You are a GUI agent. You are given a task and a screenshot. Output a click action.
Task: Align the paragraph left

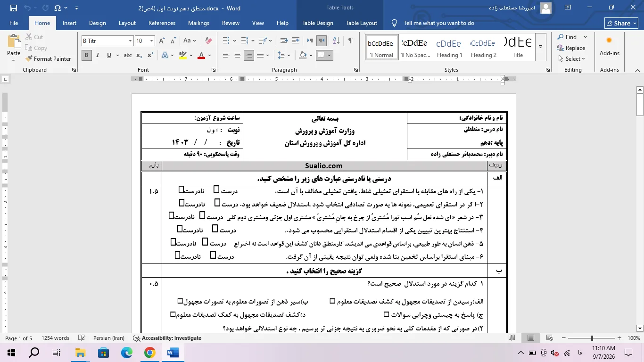click(226, 55)
